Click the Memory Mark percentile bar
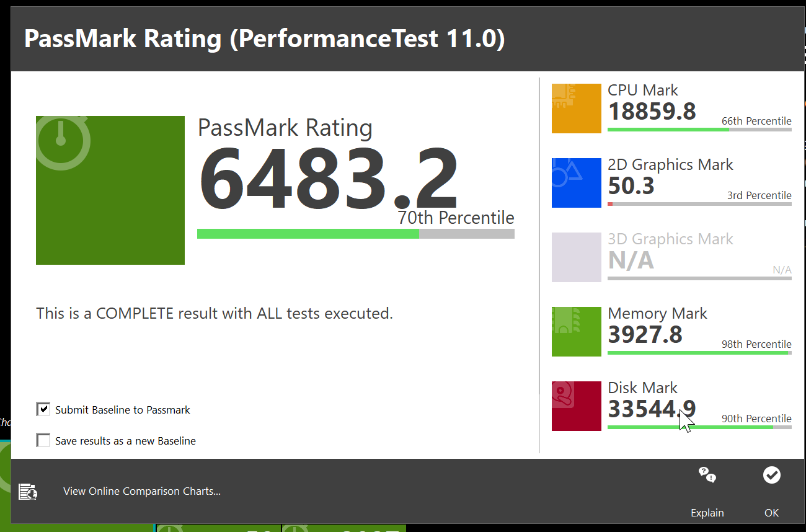The height and width of the screenshot is (532, 806). [x=699, y=352]
